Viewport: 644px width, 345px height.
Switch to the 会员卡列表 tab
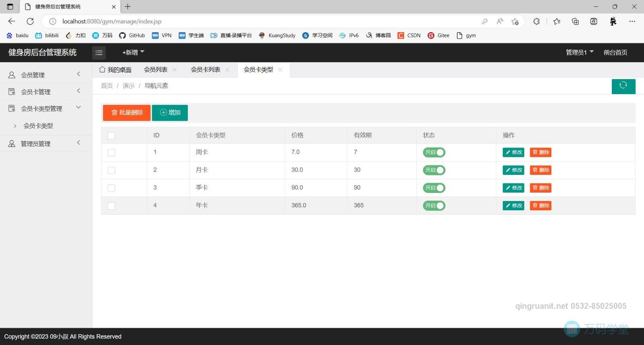(205, 70)
